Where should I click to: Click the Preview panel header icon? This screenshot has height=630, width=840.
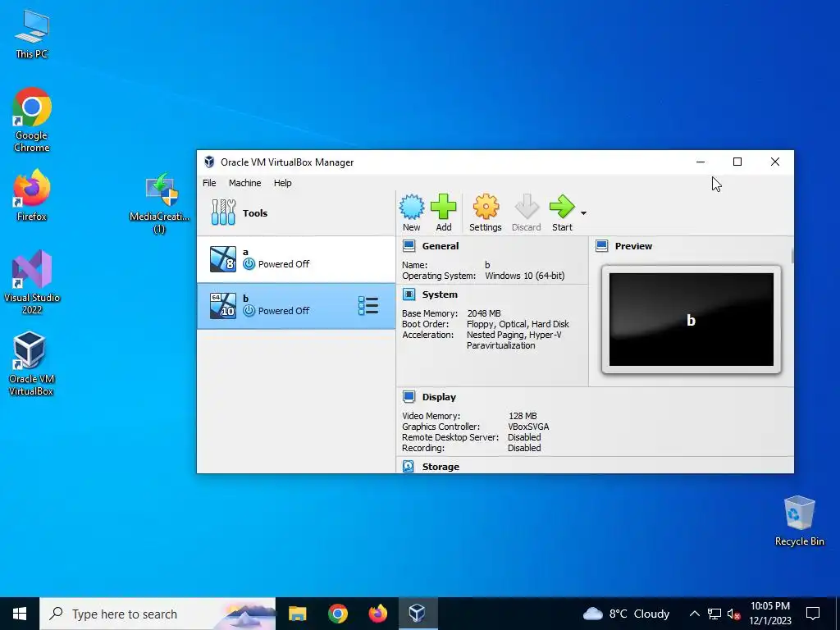(x=601, y=246)
